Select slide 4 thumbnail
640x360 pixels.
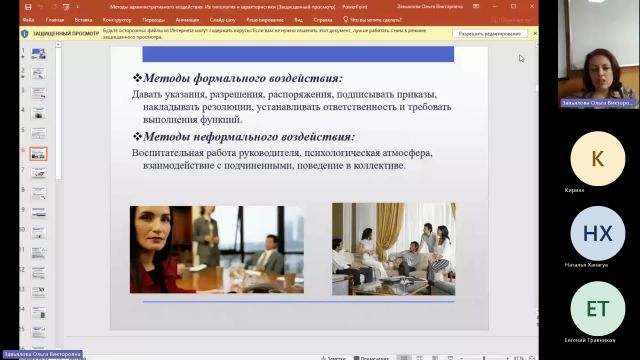pos(38,113)
